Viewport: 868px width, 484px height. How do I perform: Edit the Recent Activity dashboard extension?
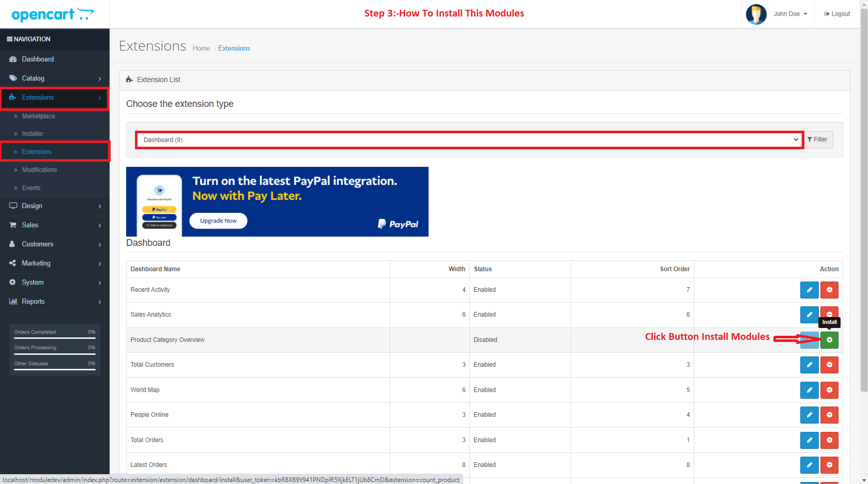809,290
